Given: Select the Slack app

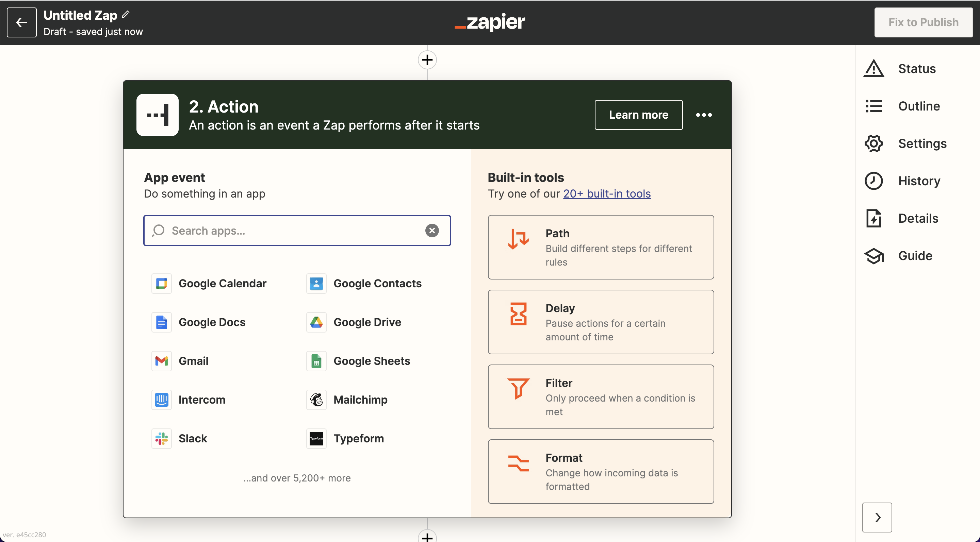Looking at the screenshot, I should 193,438.
